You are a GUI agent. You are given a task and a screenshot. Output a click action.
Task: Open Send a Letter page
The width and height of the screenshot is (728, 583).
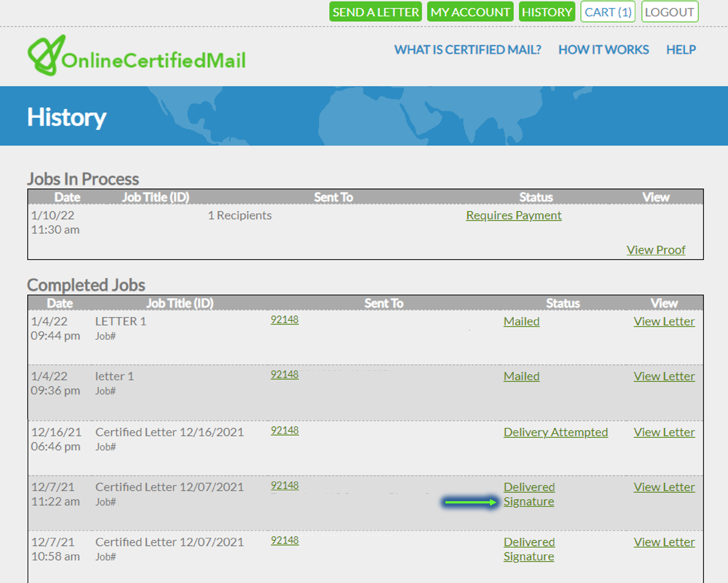click(375, 12)
